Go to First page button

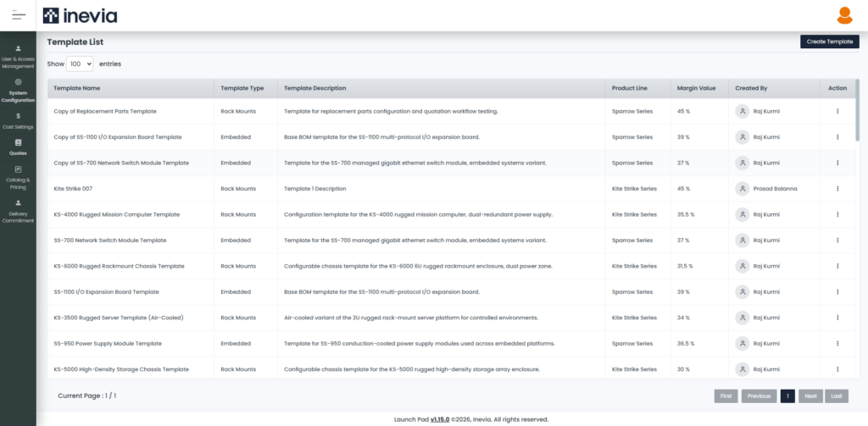(x=726, y=396)
